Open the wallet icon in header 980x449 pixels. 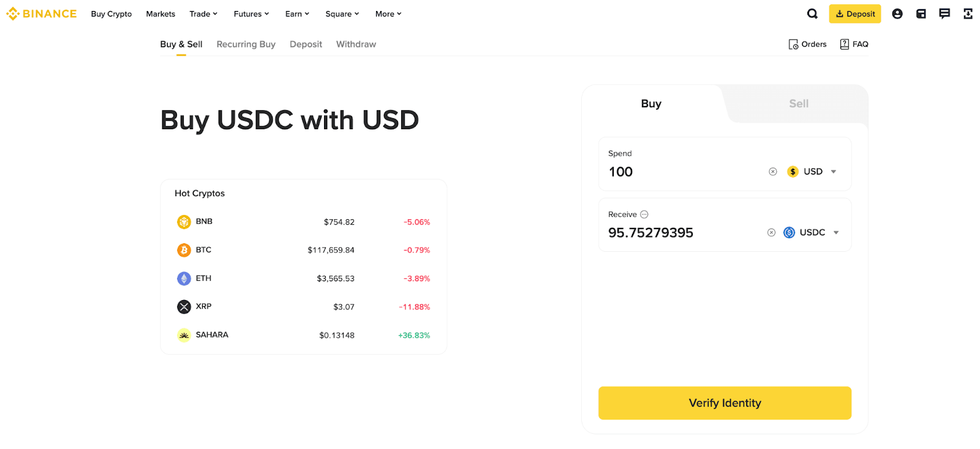pos(921,14)
